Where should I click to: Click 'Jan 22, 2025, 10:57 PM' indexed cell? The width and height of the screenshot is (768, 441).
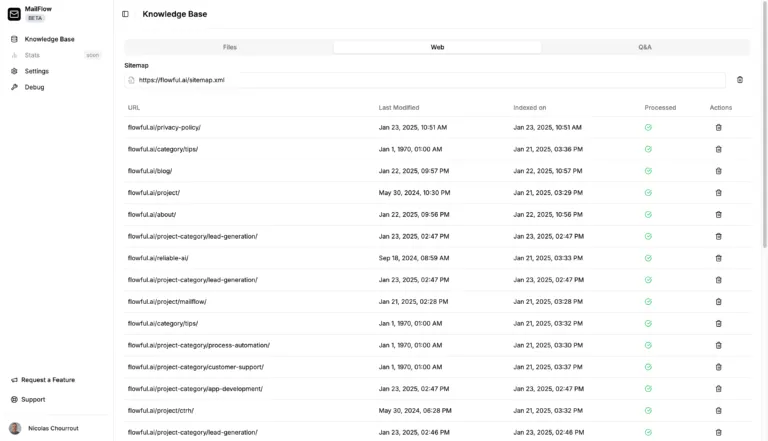point(548,171)
